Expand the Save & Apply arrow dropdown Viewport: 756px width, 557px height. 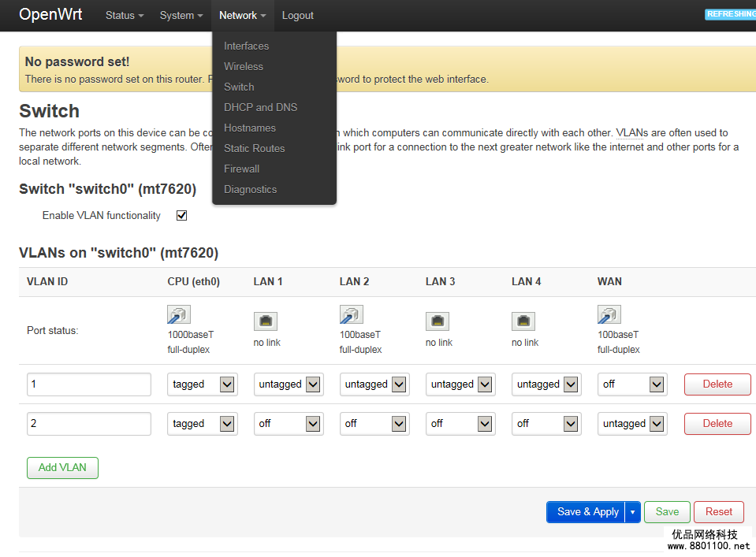632,512
